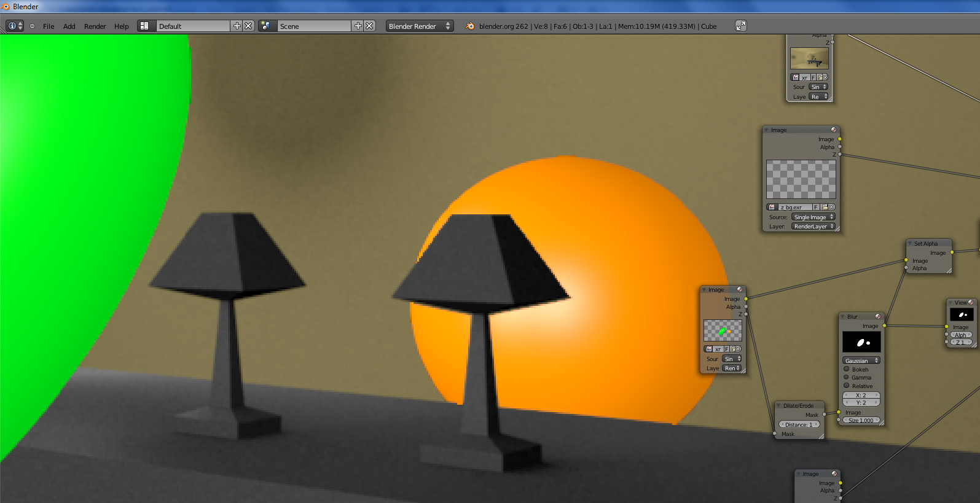Open image file for z_bg.exr node
The image size is (980, 503).
point(824,208)
